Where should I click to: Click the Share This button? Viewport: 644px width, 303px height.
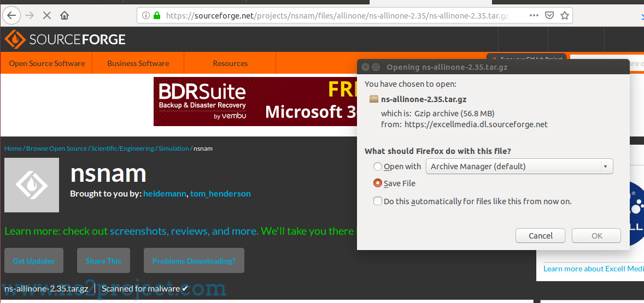[x=103, y=260]
